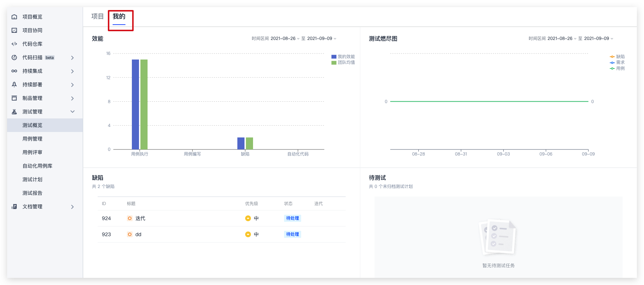This screenshot has height=285, width=644.
Task: Open 用例管理 in the sidebar
Action: [32, 139]
